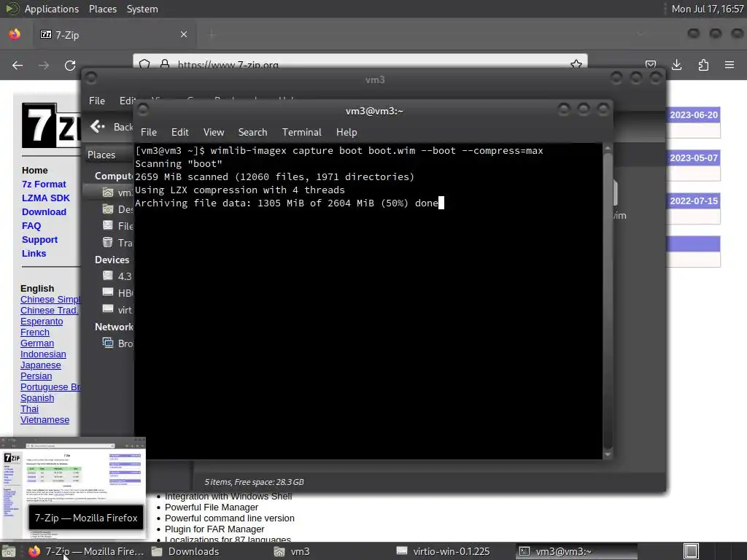Open Search menu in the terminal
Viewport: 747px width, 560px height.
click(252, 132)
